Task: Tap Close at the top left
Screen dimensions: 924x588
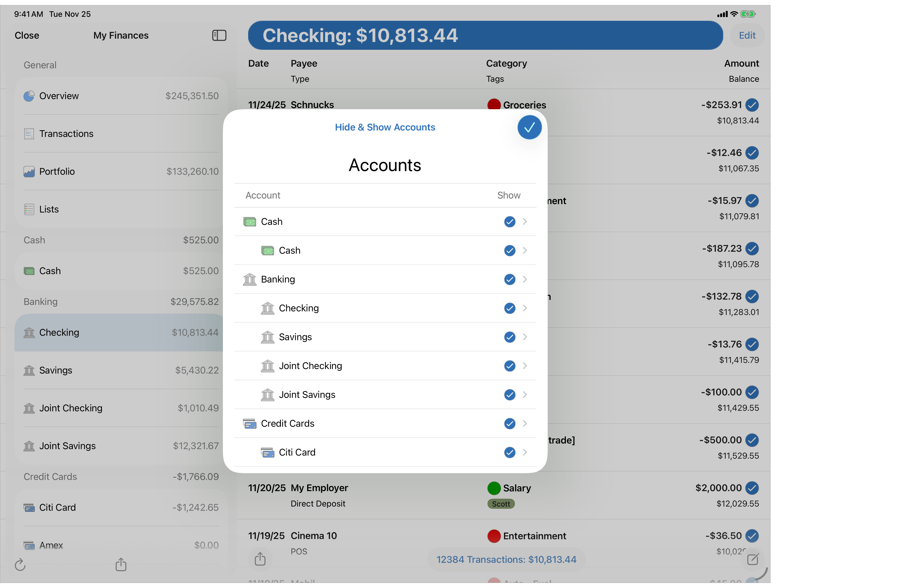Action: point(27,35)
